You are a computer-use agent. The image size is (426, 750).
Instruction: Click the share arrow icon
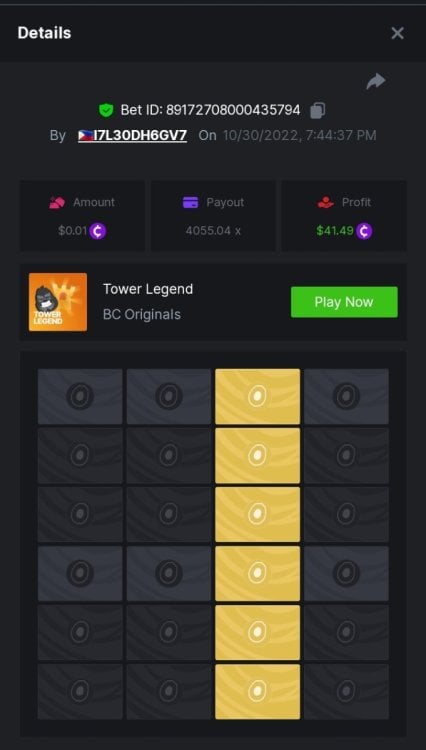[376, 81]
